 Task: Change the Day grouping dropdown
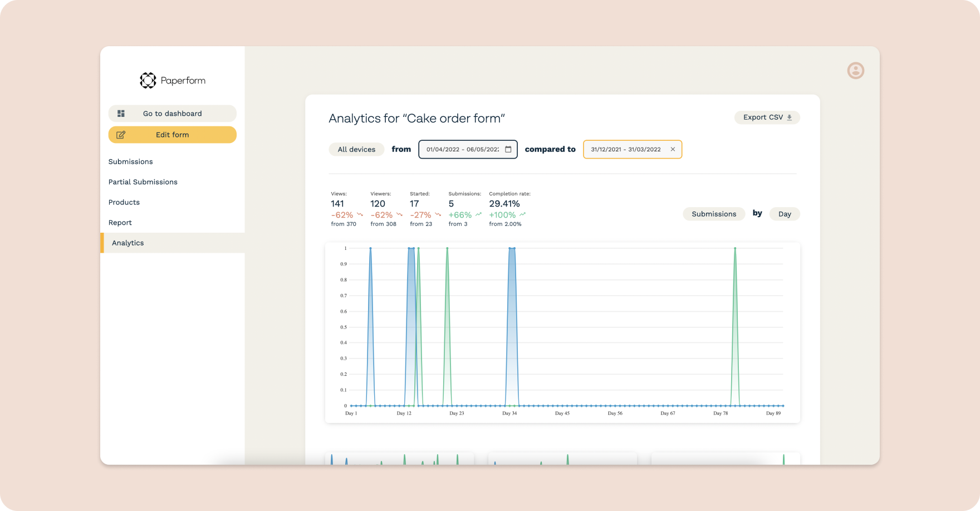click(x=784, y=214)
